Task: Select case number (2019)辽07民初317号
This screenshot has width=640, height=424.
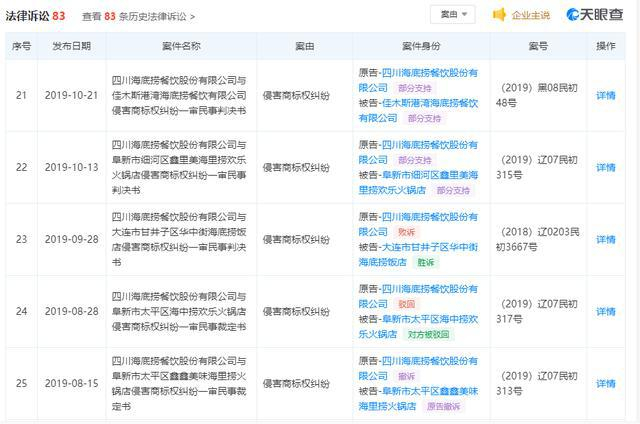Action: (537, 311)
